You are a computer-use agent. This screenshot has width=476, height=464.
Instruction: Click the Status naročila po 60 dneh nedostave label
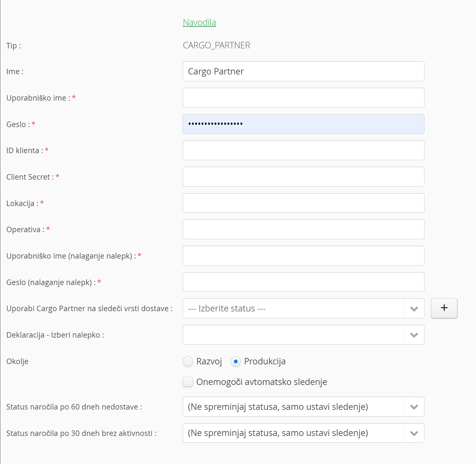(x=74, y=407)
